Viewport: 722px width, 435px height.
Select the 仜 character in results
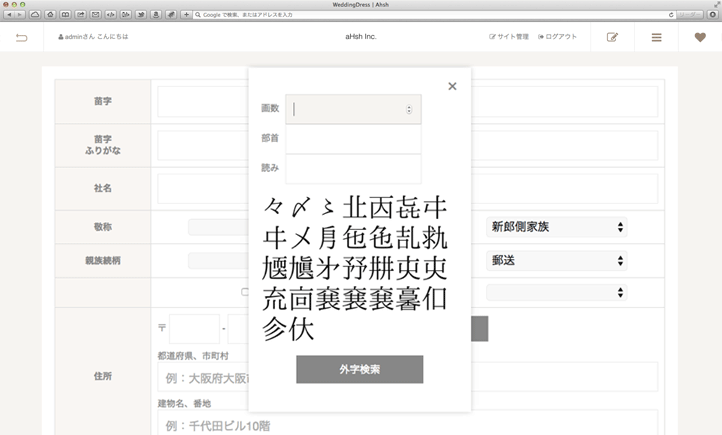point(435,298)
